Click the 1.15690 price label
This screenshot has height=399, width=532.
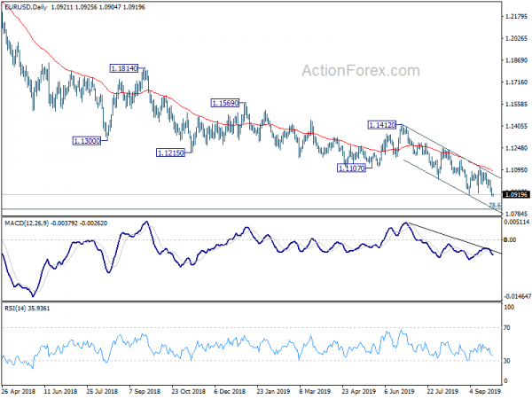coord(225,103)
